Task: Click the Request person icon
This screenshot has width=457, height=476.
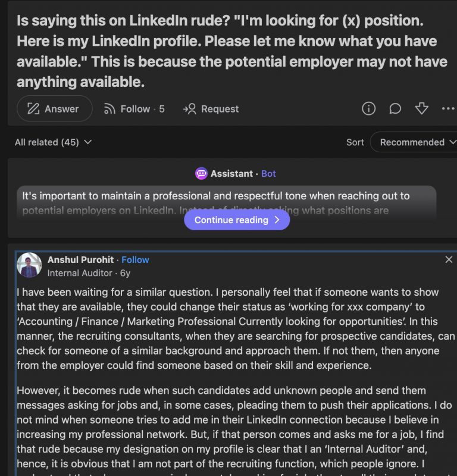Action: (189, 109)
